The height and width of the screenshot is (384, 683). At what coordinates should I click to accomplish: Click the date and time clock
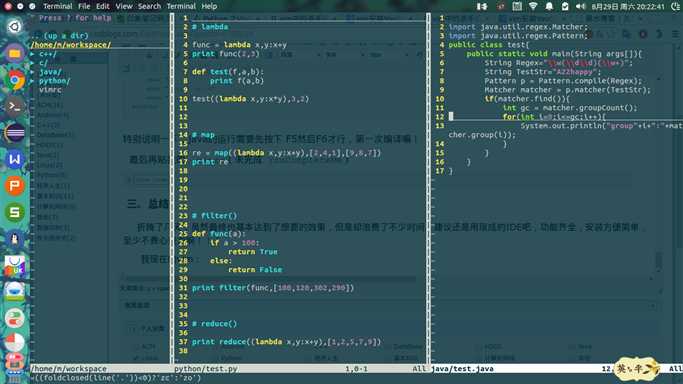tap(628, 7)
